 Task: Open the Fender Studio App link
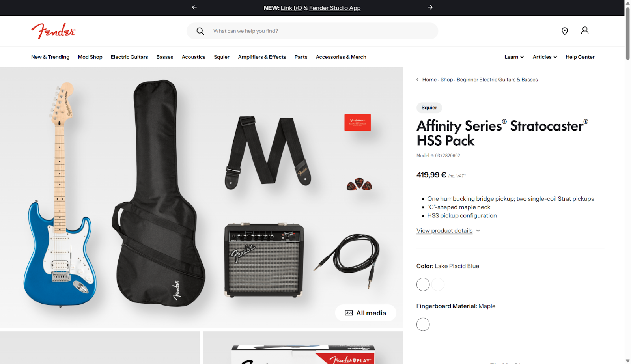pyautogui.click(x=335, y=8)
